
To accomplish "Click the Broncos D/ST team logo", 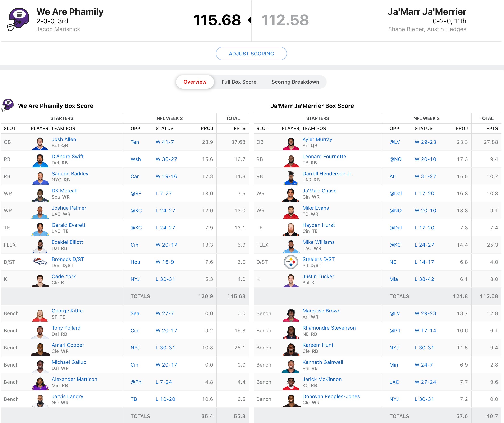I will [40, 262].
